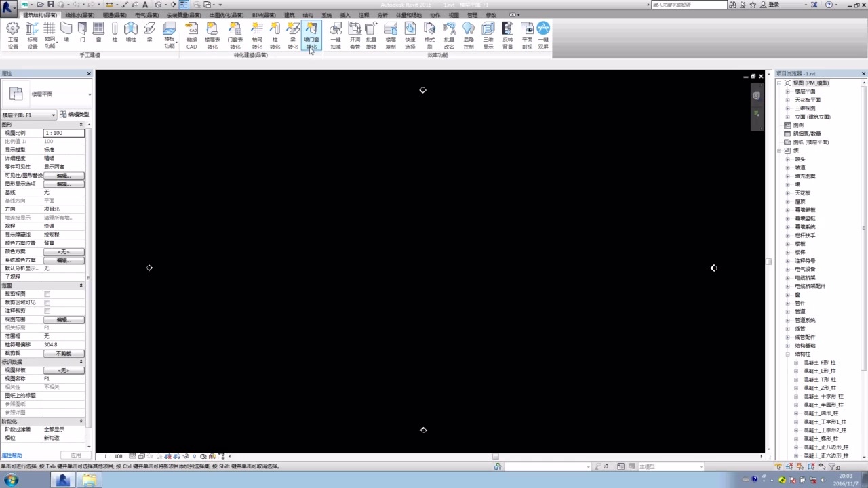Open the 轴网功能 grid function tool
This screenshot has height=488, width=868.
tap(50, 35)
